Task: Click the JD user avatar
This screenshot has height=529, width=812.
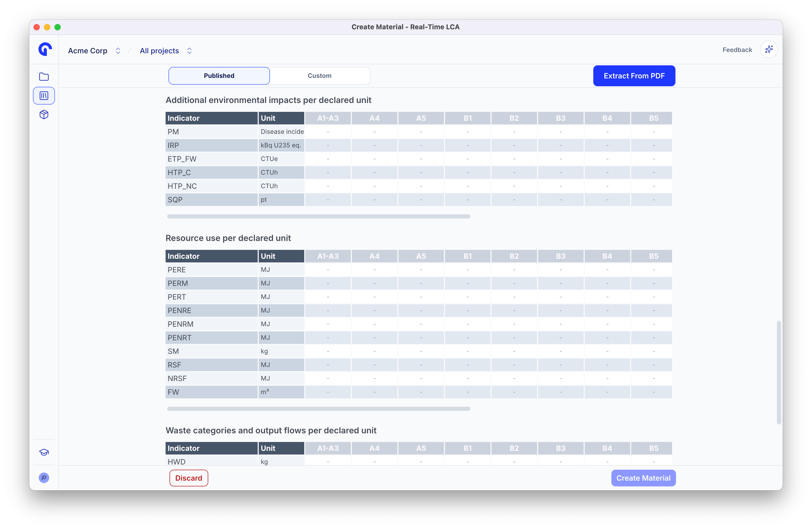Action: pos(44,478)
